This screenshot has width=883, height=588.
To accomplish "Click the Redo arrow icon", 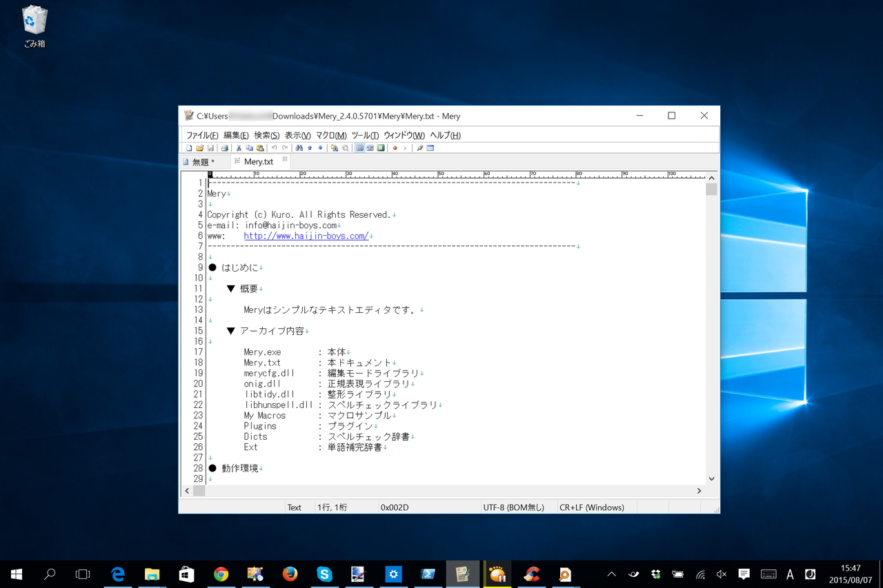I will point(285,148).
